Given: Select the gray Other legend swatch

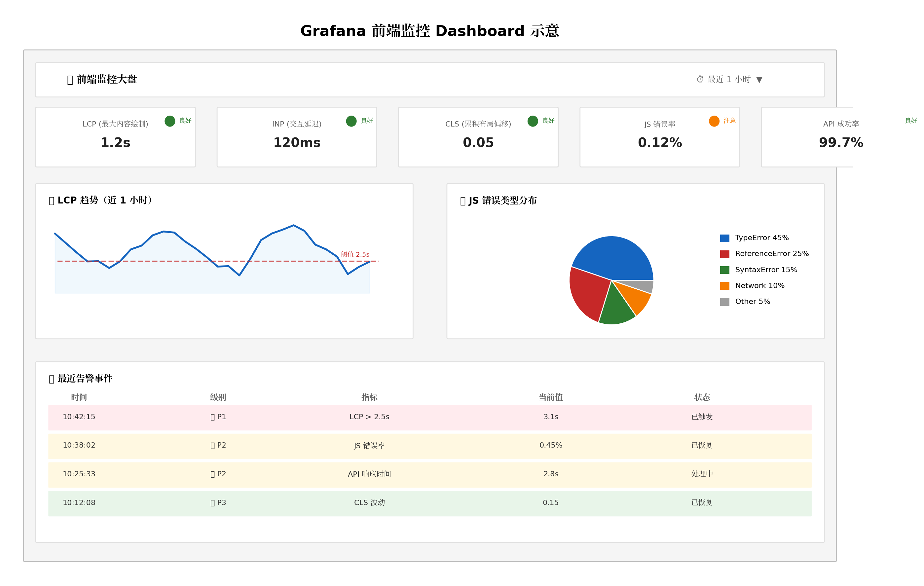Looking at the screenshot, I should [x=725, y=302].
